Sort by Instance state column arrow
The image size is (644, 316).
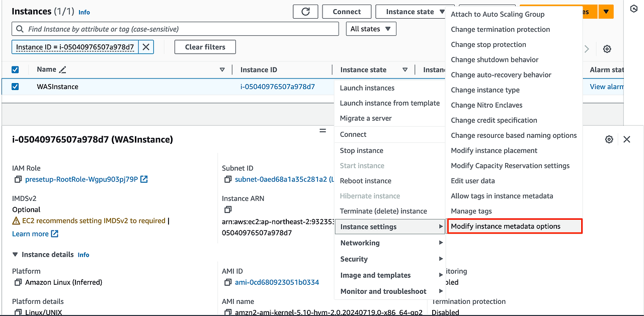tap(405, 69)
